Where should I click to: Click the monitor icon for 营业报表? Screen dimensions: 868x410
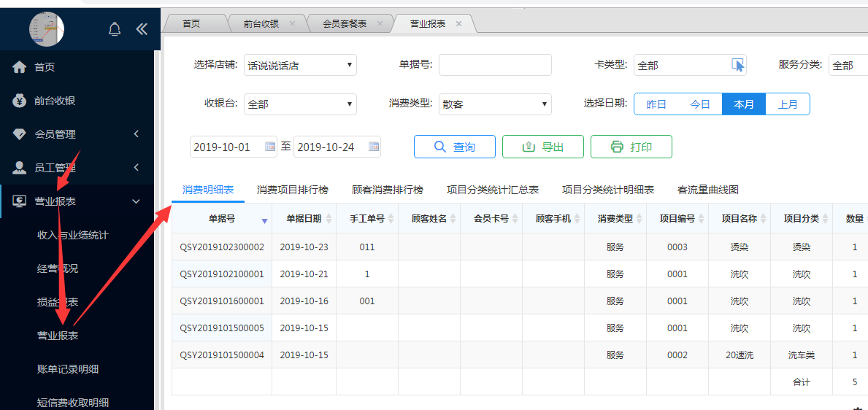[x=20, y=201]
